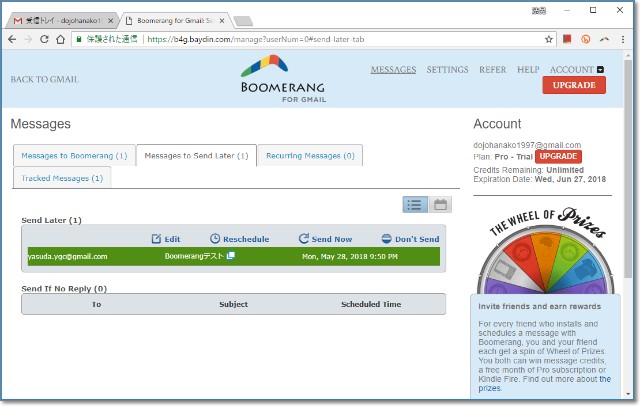Open the Tracked Messages tab
Screen dimensions: 640x406
coord(62,178)
